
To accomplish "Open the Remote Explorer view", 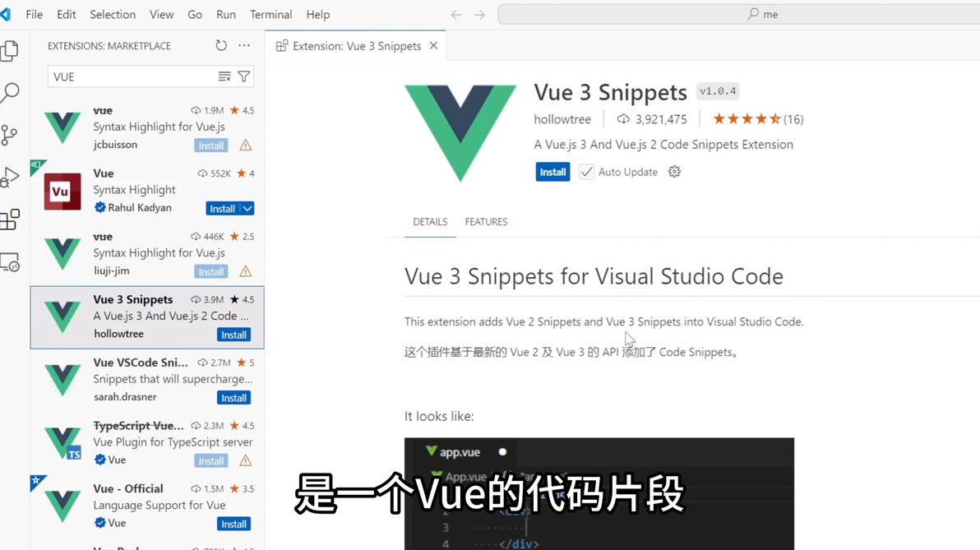I will (9, 262).
